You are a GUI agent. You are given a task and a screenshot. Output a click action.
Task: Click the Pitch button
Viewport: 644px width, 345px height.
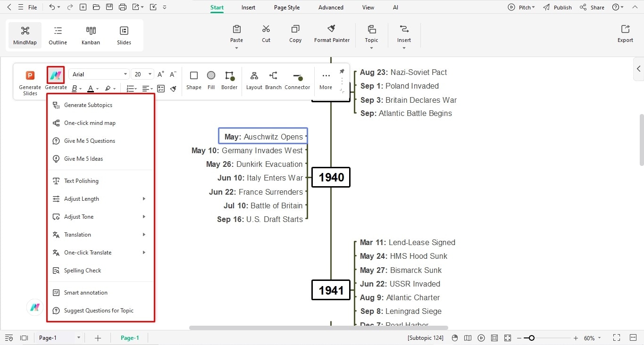(521, 8)
